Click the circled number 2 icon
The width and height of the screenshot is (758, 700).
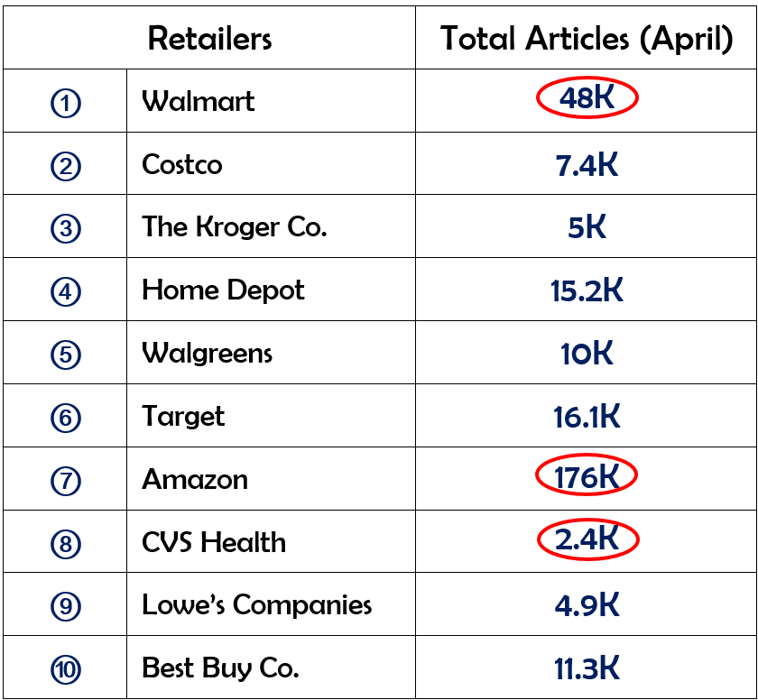pyautogui.click(x=66, y=166)
